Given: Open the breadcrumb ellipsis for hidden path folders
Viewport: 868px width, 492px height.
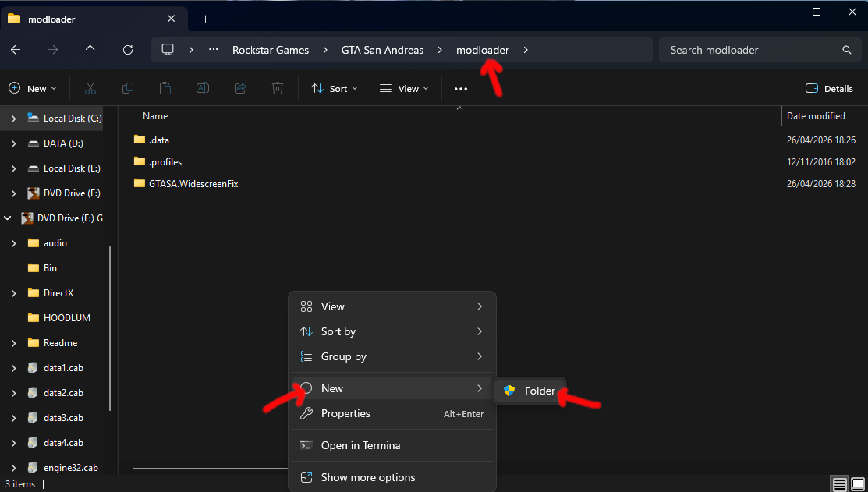Looking at the screenshot, I should (214, 50).
